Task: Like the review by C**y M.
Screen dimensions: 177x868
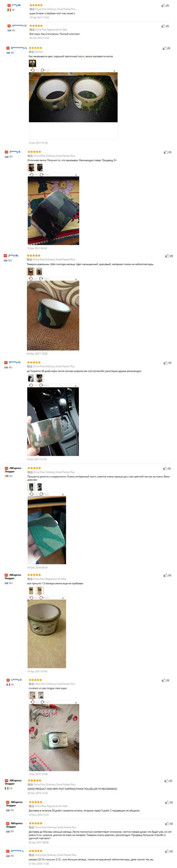Action: point(163,5)
